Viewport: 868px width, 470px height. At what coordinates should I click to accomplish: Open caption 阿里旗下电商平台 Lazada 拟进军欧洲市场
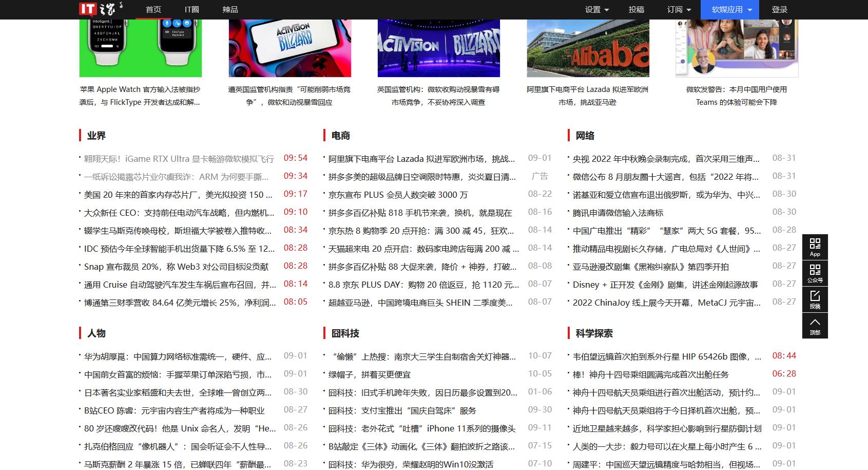(588, 96)
